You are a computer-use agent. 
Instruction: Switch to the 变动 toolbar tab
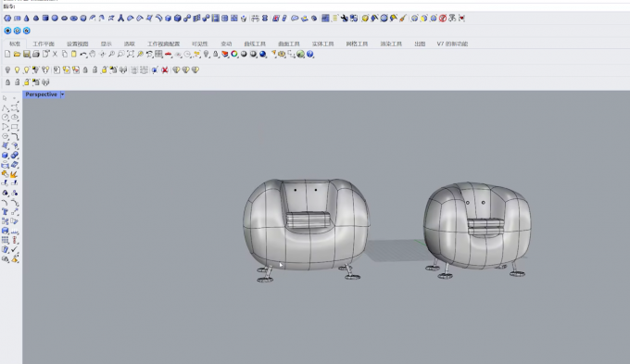pyautogui.click(x=226, y=44)
